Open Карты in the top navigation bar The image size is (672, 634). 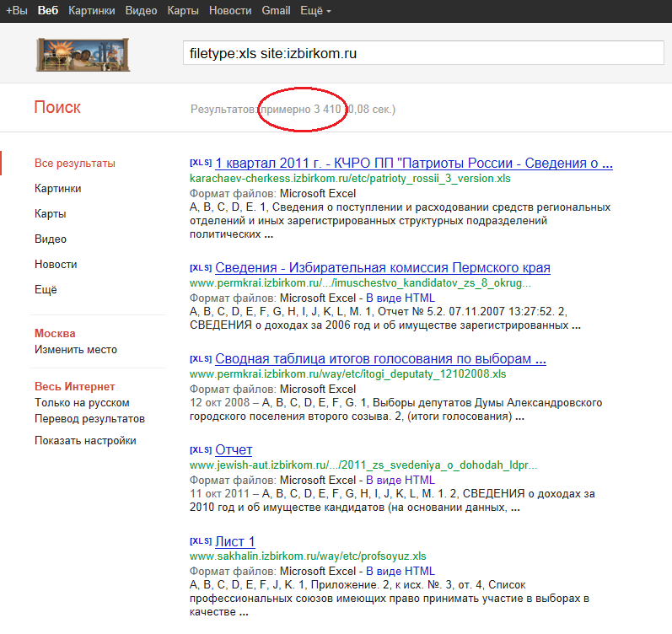coord(183,11)
